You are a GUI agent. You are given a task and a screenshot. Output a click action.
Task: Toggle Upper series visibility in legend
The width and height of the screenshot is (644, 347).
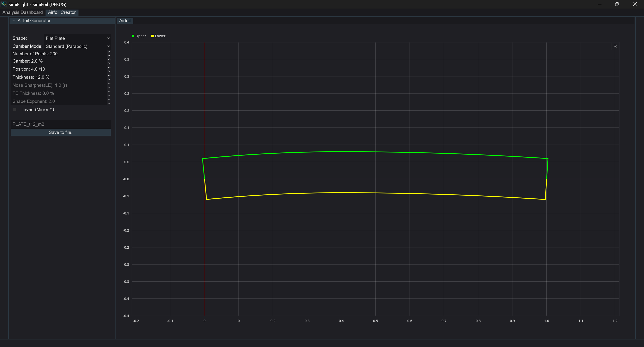click(x=139, y=36)
